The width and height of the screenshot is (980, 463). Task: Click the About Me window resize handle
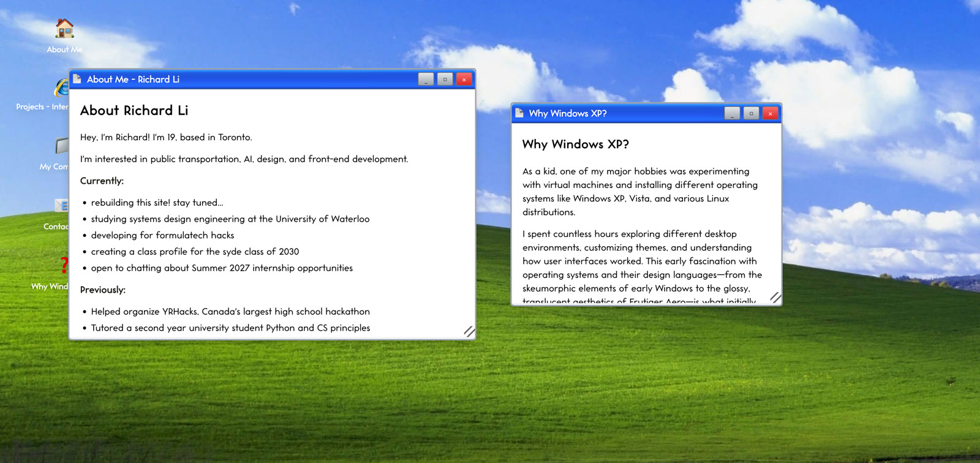tap(469, 331)
